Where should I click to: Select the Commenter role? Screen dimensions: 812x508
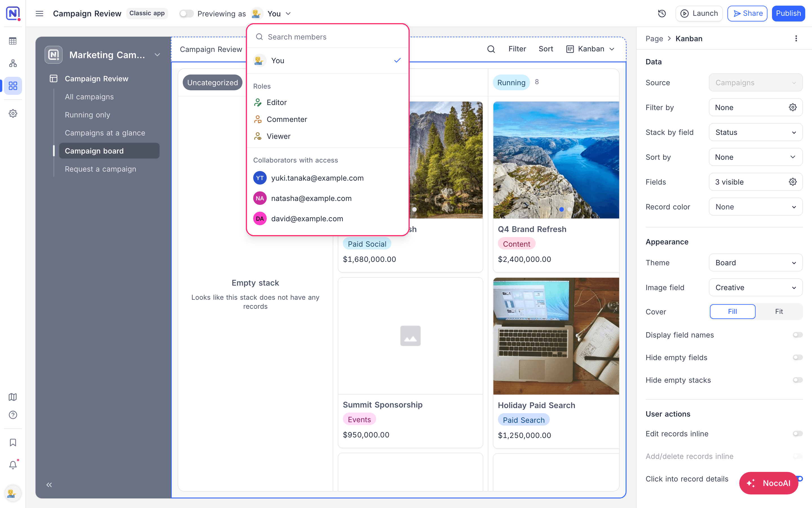[x=328, y=119]
